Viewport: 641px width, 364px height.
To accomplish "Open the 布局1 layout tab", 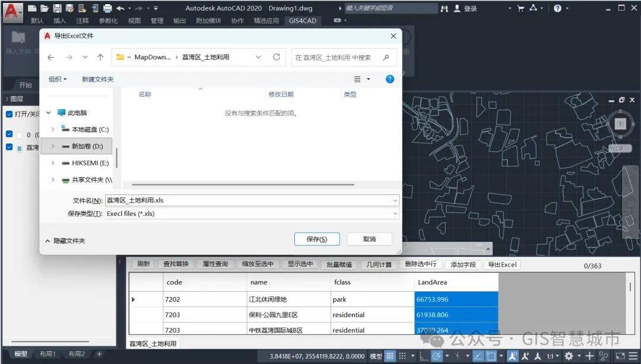I will 47,354.
